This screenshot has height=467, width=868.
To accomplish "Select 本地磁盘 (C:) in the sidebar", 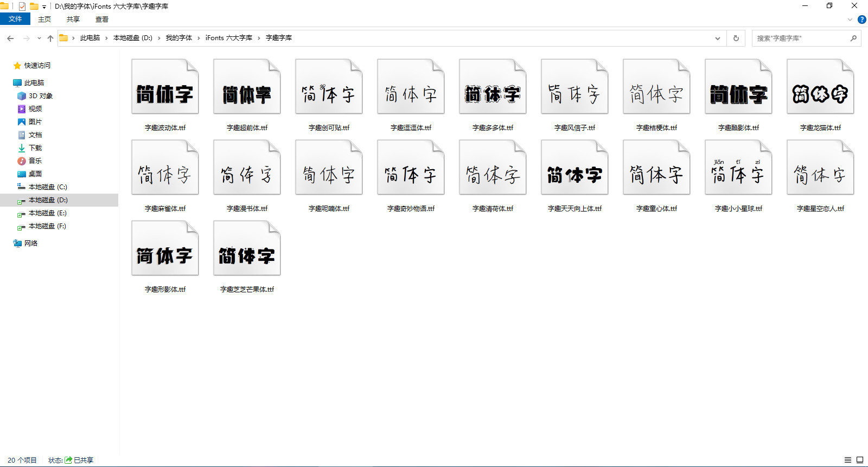I will click(x=48, y=187).
